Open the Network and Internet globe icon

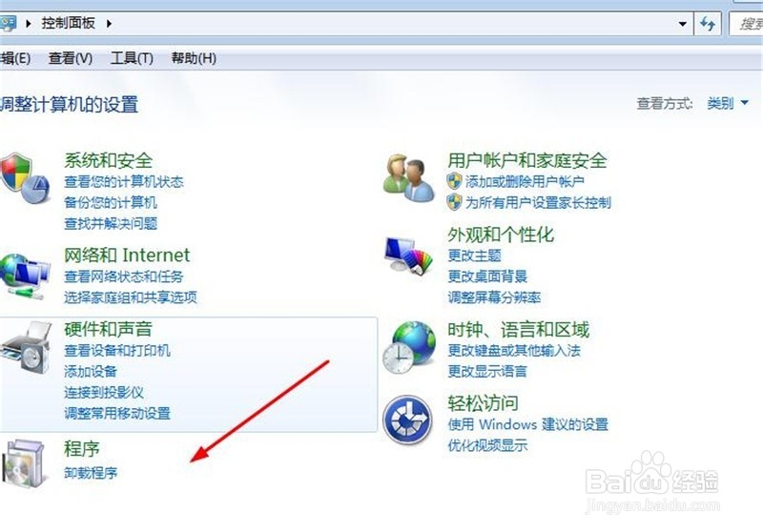(x=25, y=276)
